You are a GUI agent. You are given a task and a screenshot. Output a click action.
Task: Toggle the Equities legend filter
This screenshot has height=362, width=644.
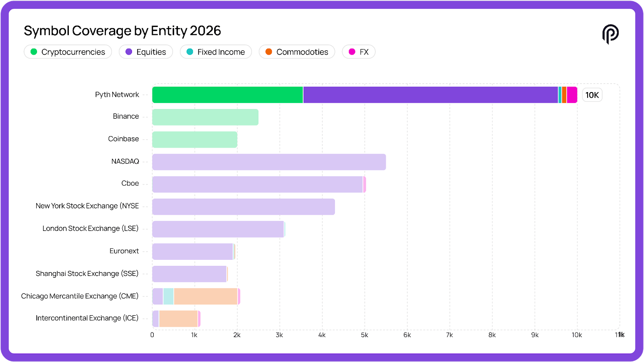click(146, 52)
